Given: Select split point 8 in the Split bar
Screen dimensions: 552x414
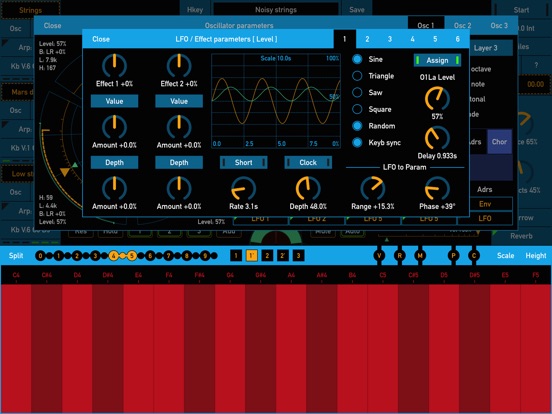Looking at the screenshot, I should coord(187,256).
